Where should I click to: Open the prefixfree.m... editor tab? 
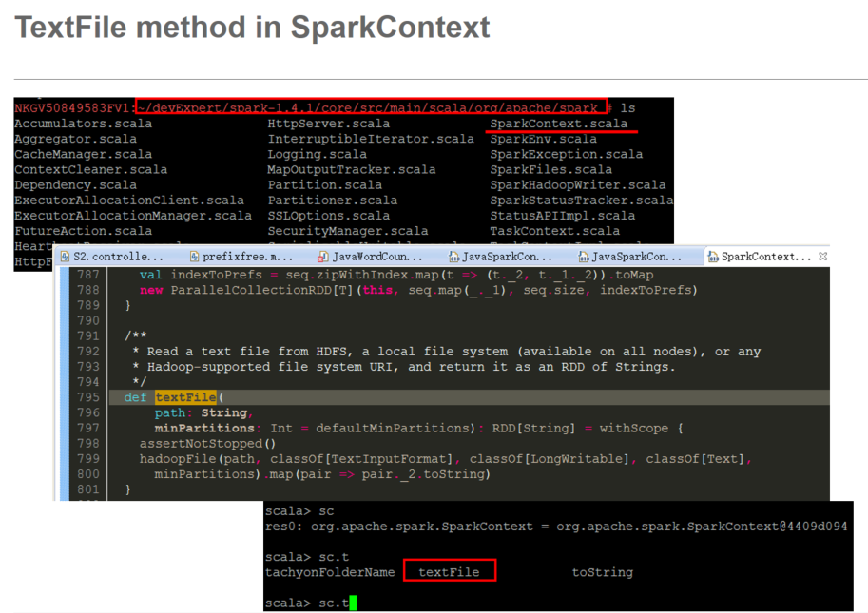point(241,257)
